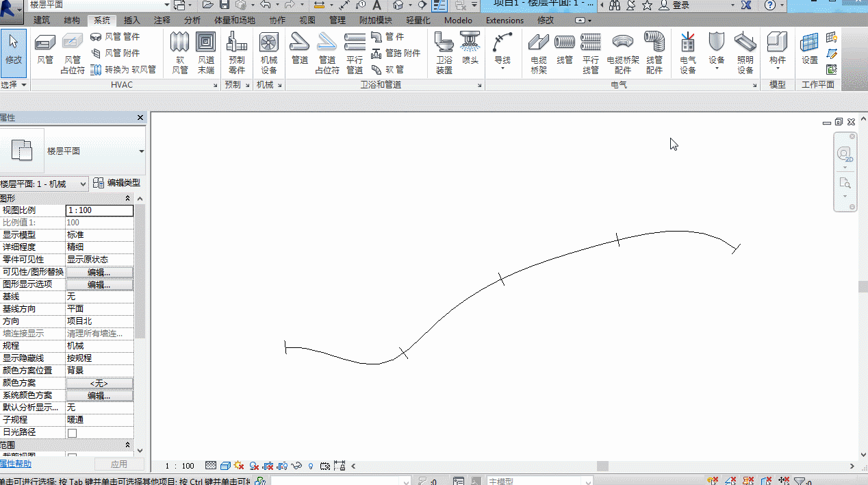Select the 风管 (Duct) tool
Viewport: 868px width, 485px height.
[45, 49]
